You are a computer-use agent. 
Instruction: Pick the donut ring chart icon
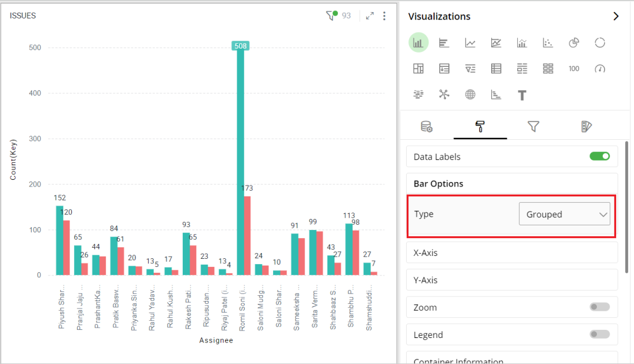pos(600,42)
